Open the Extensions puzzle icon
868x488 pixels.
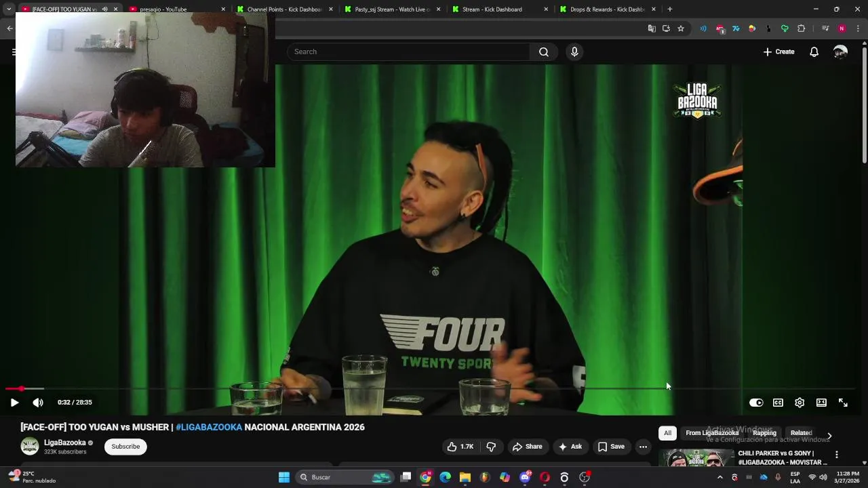pos(801,28)
